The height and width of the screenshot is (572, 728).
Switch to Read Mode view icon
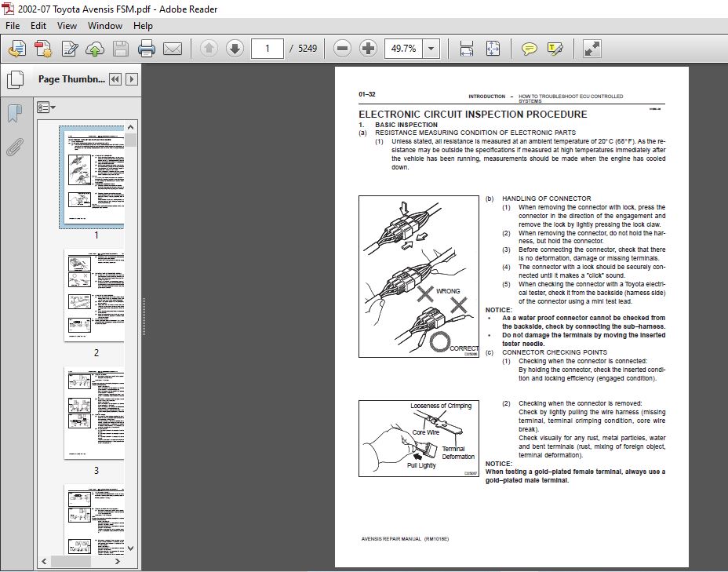pos(592,49)
